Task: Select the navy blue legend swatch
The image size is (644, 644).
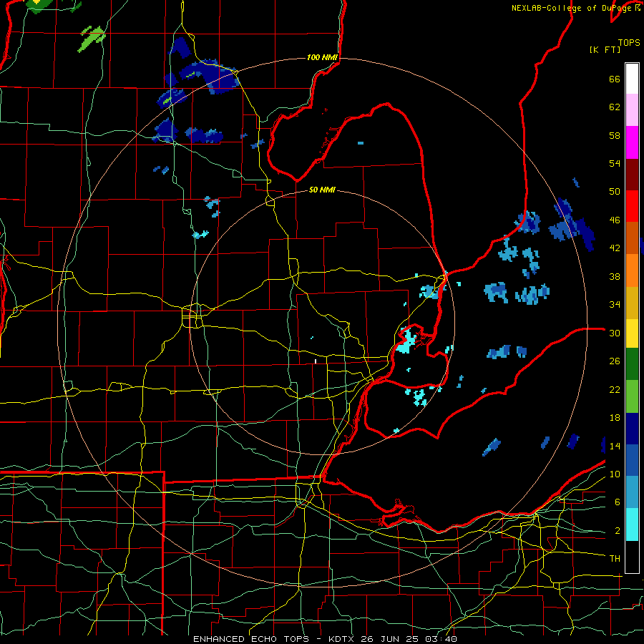Action: 632,429
